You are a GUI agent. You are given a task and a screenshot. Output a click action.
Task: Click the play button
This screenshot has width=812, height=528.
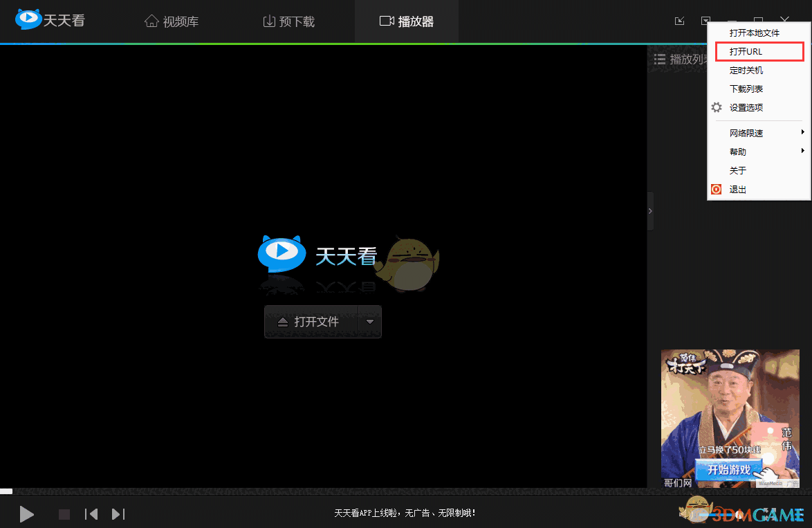point(26,514)
